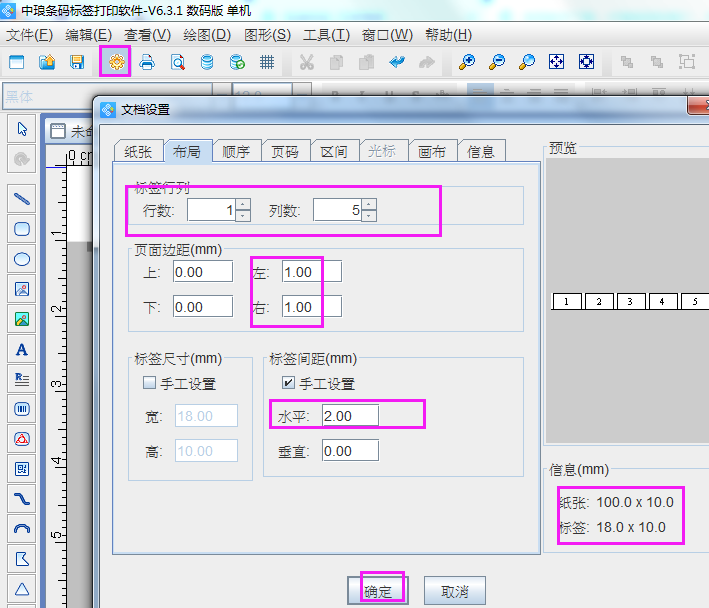Select the barcode drawing tool
This screenshot has height=608, width=709.
[22, 408]
